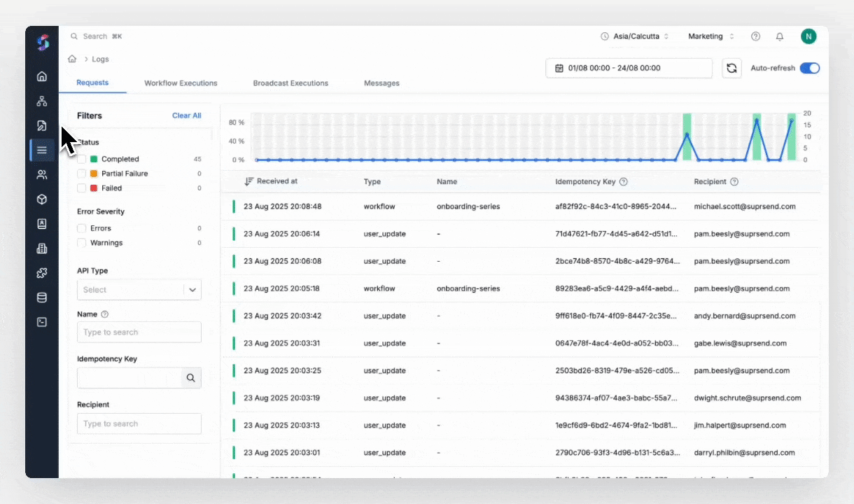Click the breadcrumb home icon

72,59
